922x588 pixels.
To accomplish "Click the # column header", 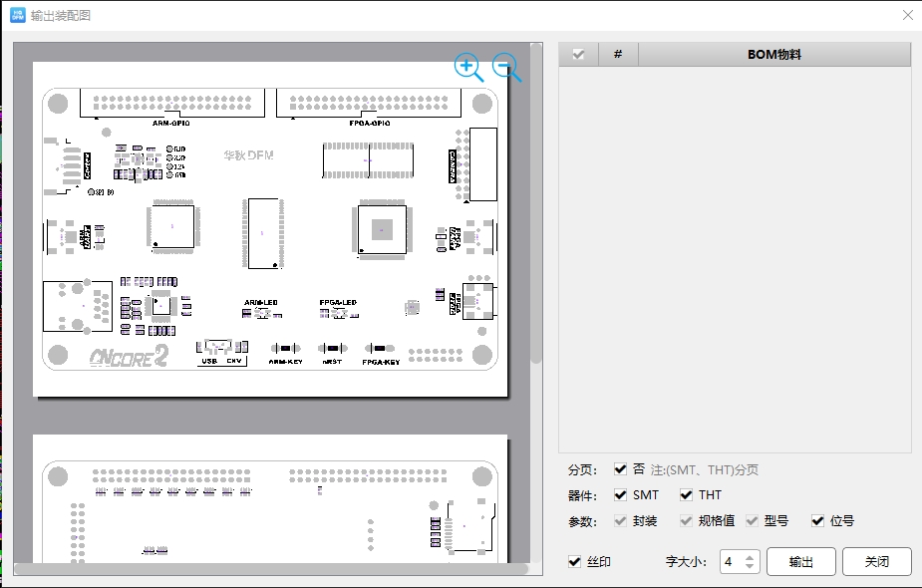I will 618,55.
